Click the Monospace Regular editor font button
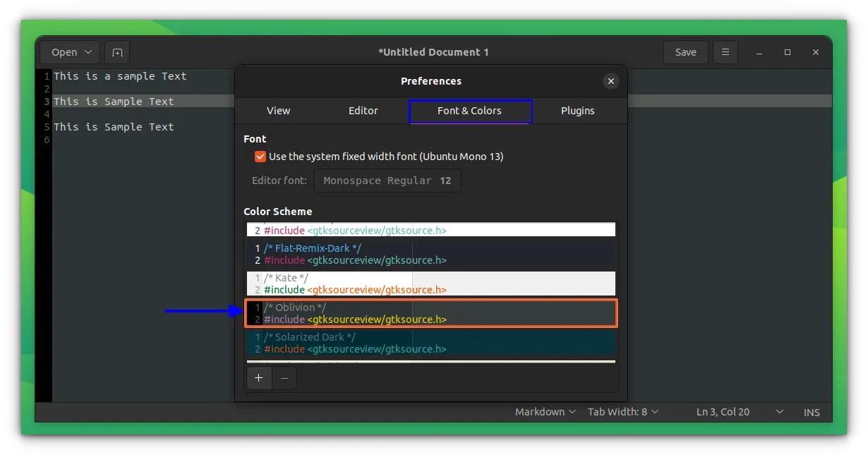This screenshot has height=457, width=868. [387, 181]
